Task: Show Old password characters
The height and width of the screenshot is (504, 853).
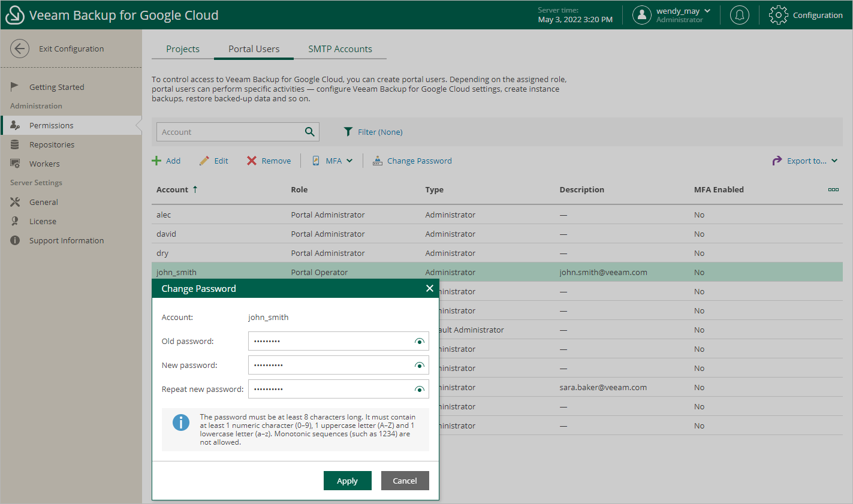Action: pyautogui.click(x=420, y=342)
